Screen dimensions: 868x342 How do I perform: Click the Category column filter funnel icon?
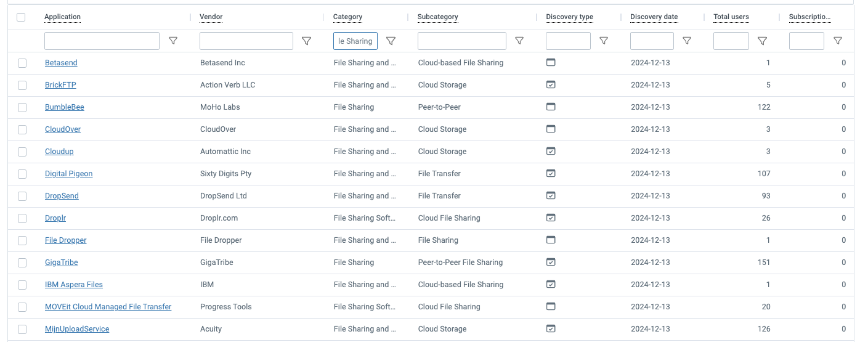coord(391,41)
